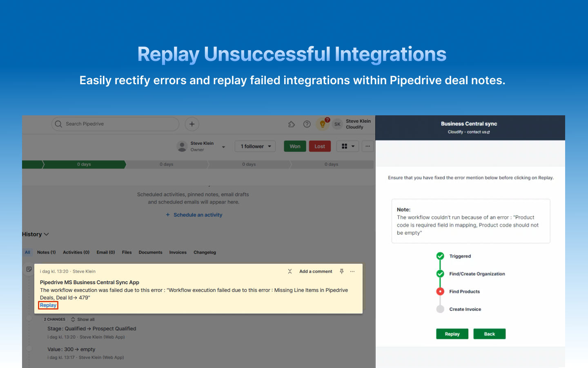Click the Search Pipedrive field
The height and width of the screenshot is (368, 588).
pyautogui.click(x=115, y=124)
